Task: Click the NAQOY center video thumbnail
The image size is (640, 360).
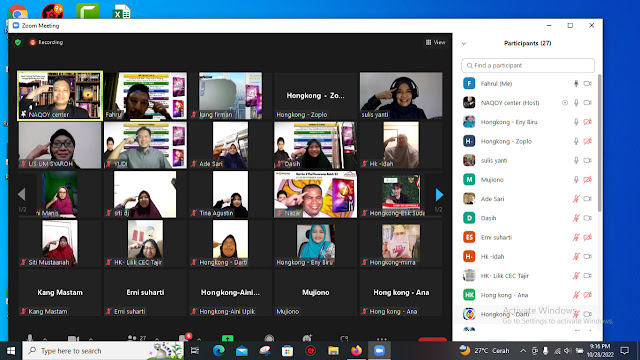Action: point(60,96)
